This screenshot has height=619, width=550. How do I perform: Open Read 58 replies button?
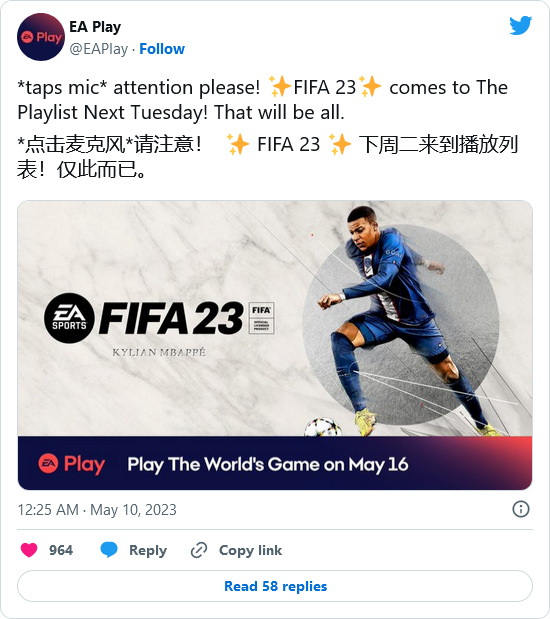(x=275, y=586)
